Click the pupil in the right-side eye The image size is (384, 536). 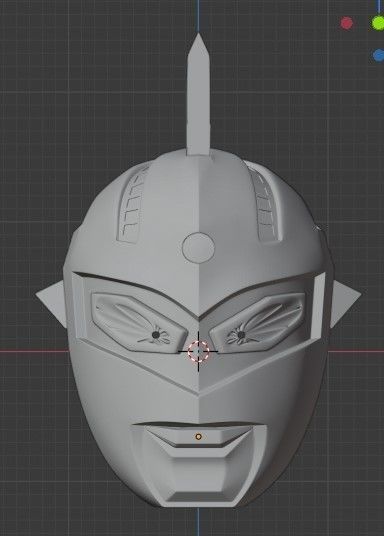241,335
